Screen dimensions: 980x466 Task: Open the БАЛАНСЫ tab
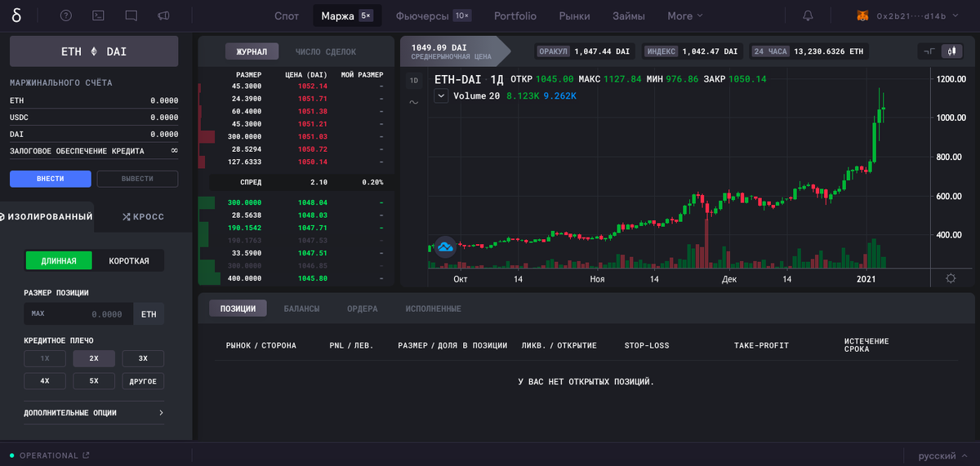tap(301, 308)
